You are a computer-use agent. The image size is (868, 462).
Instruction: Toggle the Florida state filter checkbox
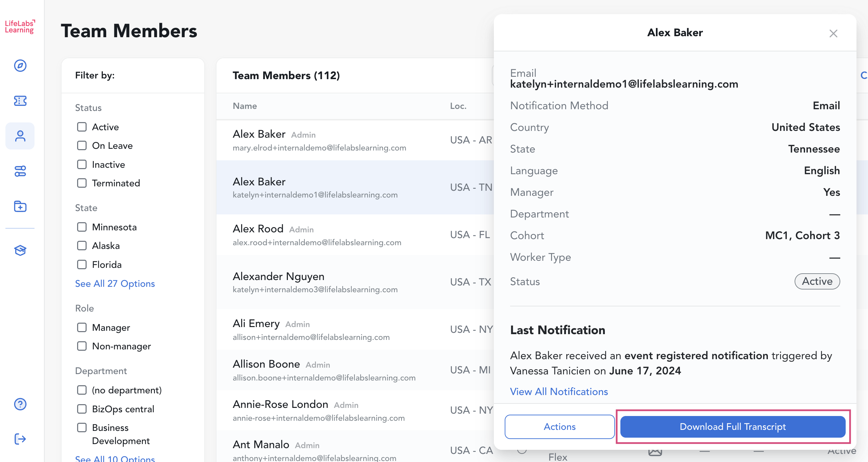(x=82, y=264)
